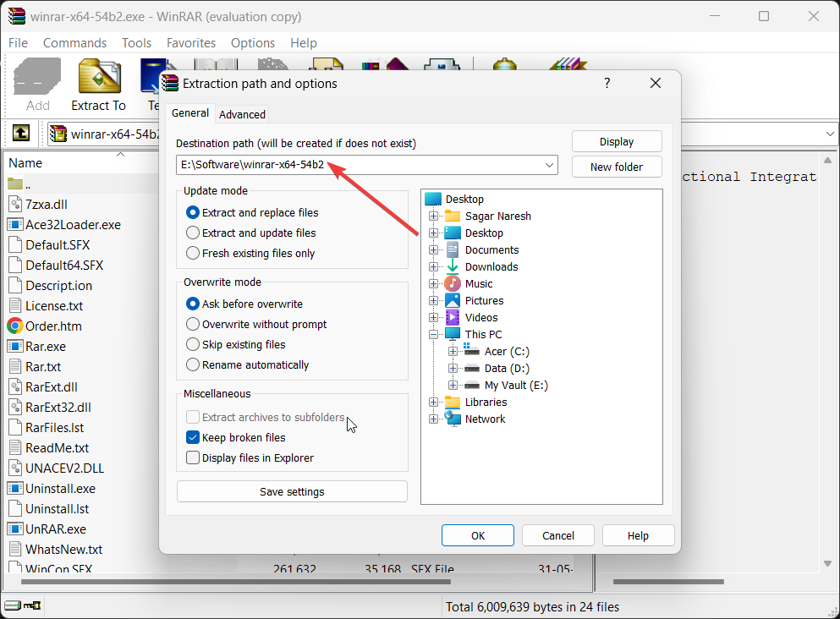Click the Display button
The width and height of the screenshot is (840, 619).
pyautogui.click(x=617, y=141)
